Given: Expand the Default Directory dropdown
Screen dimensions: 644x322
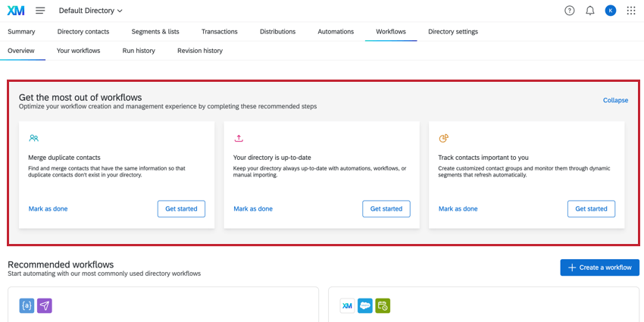Looking at the screenshot, I should 90,11.
